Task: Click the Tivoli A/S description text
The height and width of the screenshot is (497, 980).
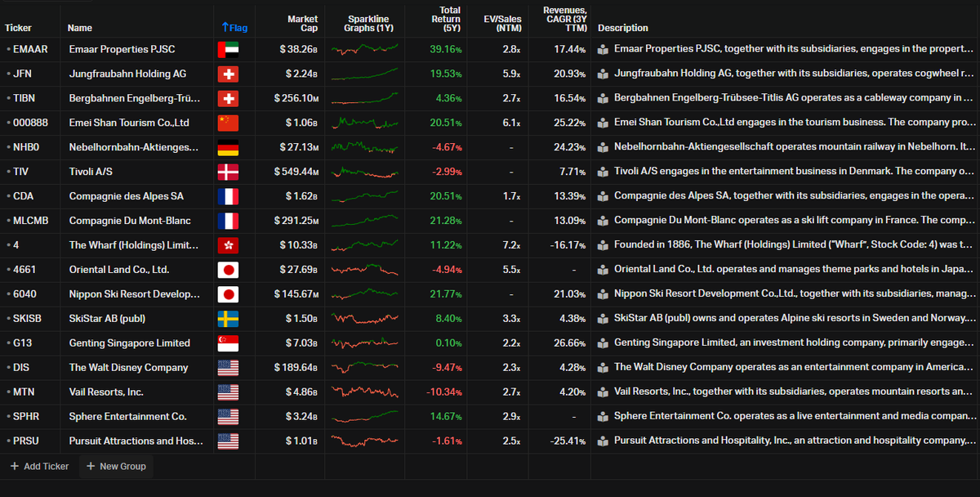Action: 795,172
